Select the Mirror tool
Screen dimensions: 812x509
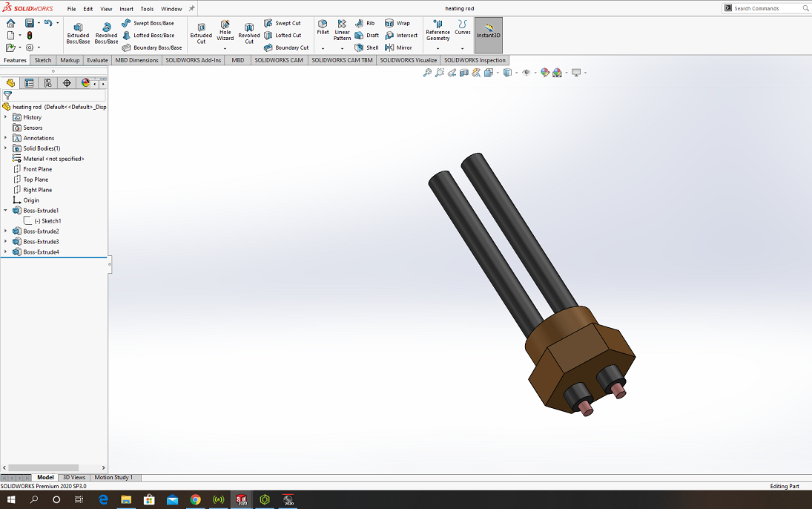click(x=398, y=47)
